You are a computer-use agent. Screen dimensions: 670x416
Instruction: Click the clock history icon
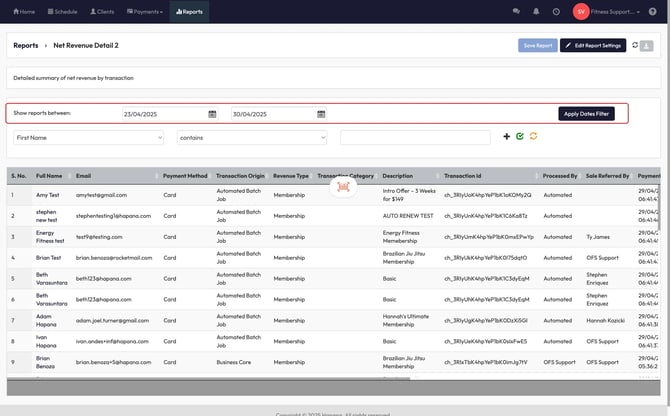[x=556, y=11]
